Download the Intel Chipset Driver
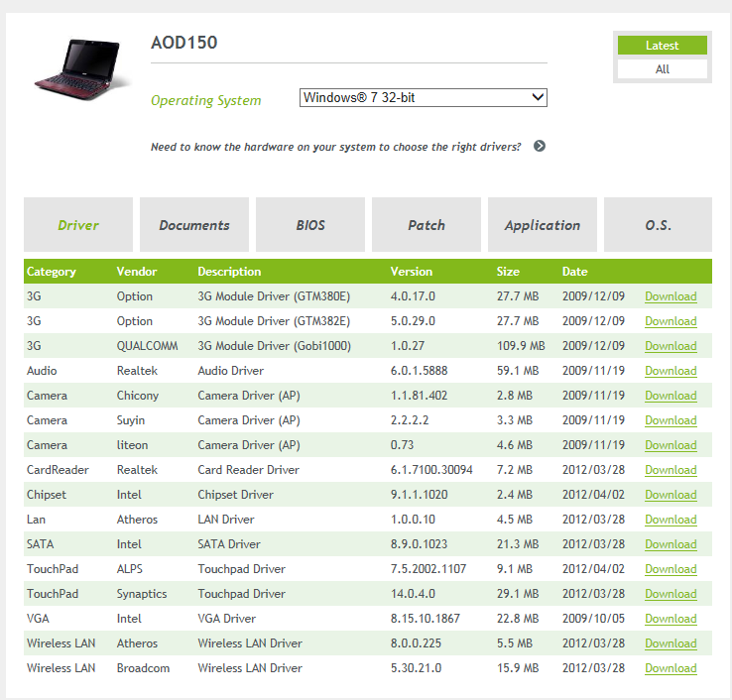The image size is (732, 700). (671, 494)
